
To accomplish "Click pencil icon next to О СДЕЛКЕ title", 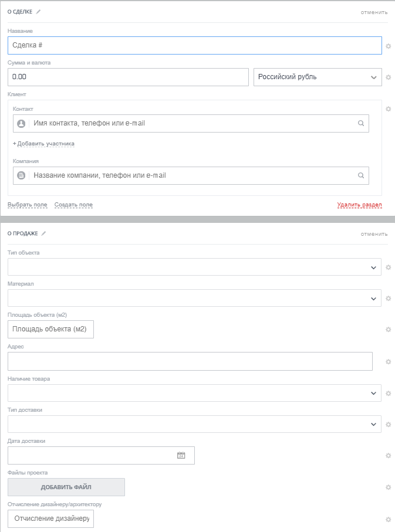I will tap(39, 12).
